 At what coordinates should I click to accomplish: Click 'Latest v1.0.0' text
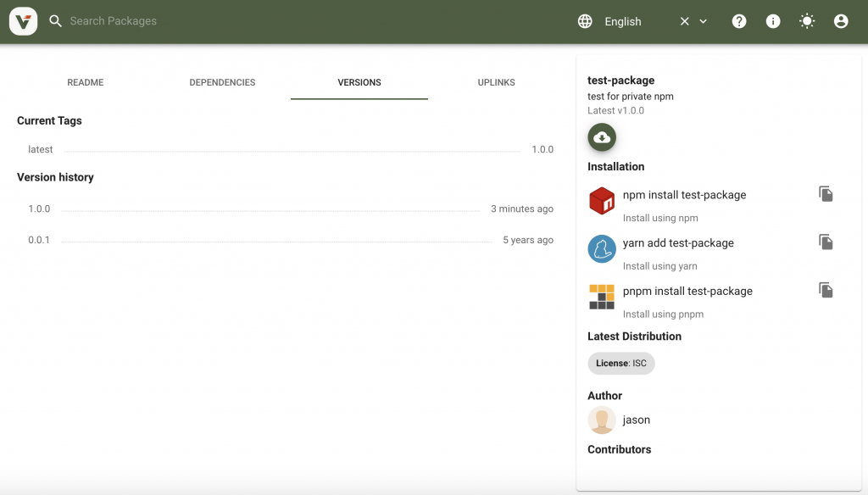(x=615, y=111)
